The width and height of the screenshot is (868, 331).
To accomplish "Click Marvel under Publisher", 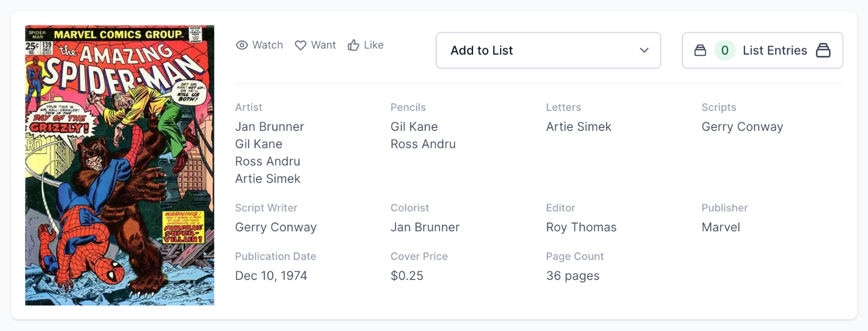I will pos(720,228).
